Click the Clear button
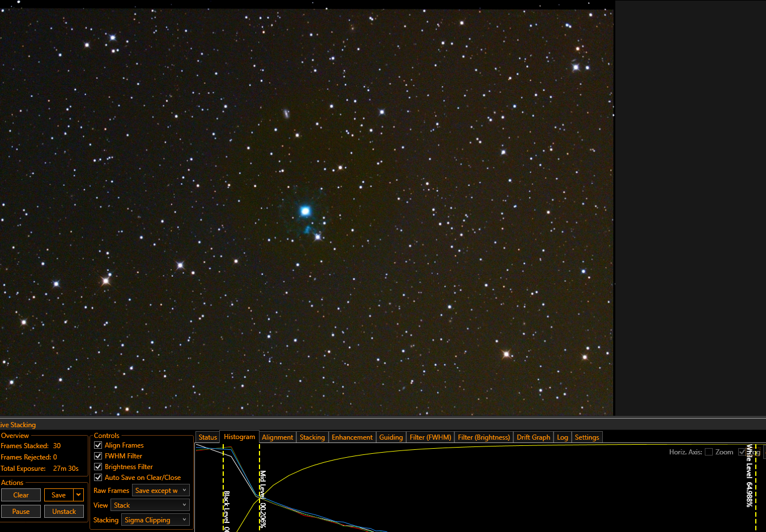The height and width of the screenshot is (532, 766). coord(21,495)
